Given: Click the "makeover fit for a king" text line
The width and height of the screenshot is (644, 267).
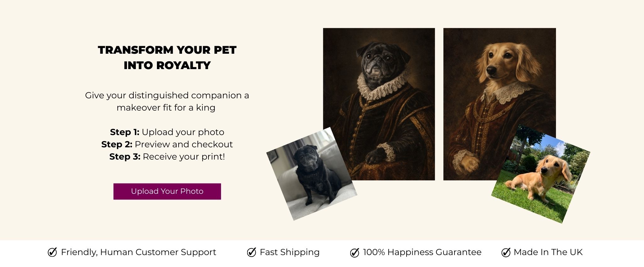Looking at the screenshot, I should 166,107.
